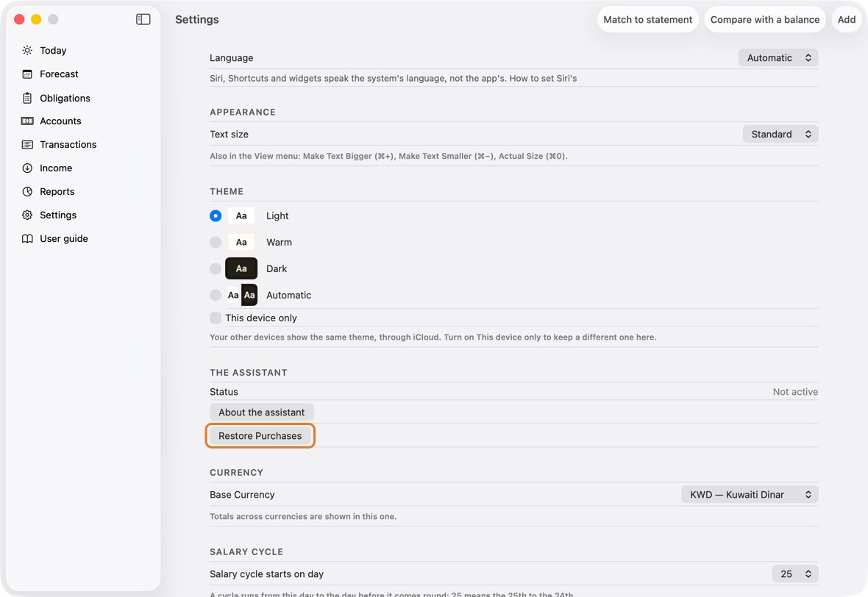868x597 pixels.
Task: Open Obligations in the sidebar
Action: pos(83,98)
